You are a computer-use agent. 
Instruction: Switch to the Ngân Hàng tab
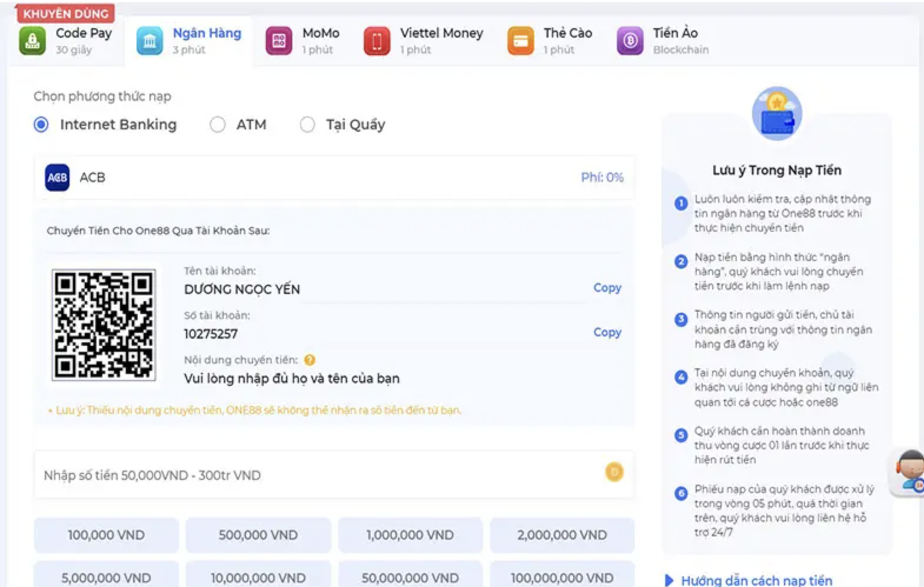click(x=189, y=41)
